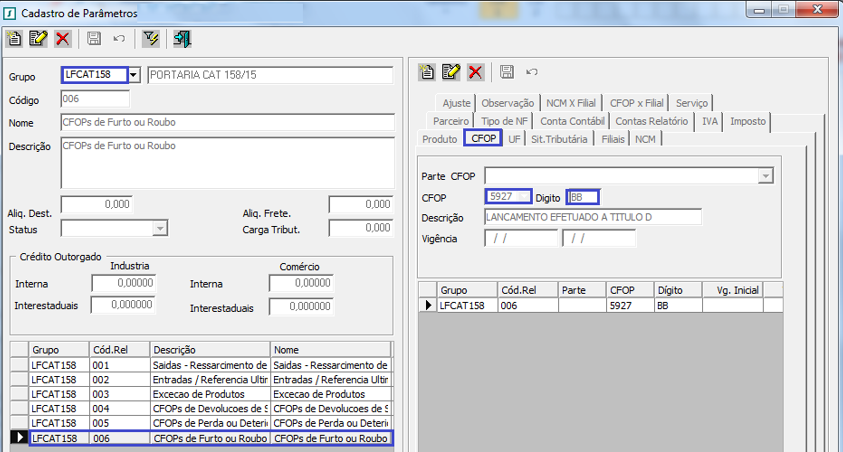The height and width of the screenshot is (452, 843).
Task: Click the exit door icon in main toolbar
Action: coord(181,39)
